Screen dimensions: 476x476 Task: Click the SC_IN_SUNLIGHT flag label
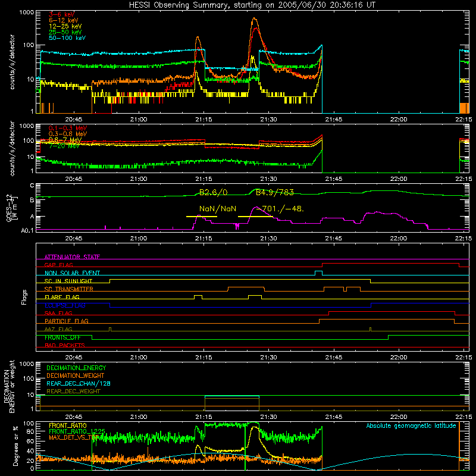point(68,281)
